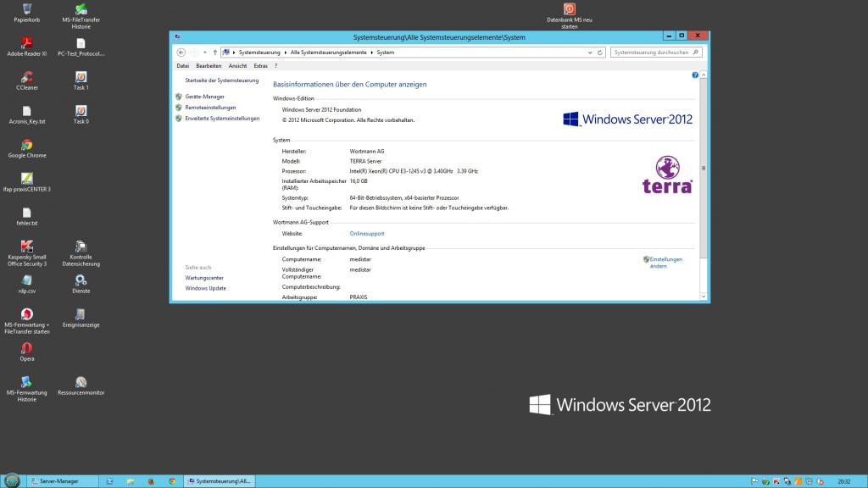Image resolution: width=868 pixels, height=488 pixels.
Task: Open Kaspersky Small Office Security 3 icon
Action: (x=26, y=253)
